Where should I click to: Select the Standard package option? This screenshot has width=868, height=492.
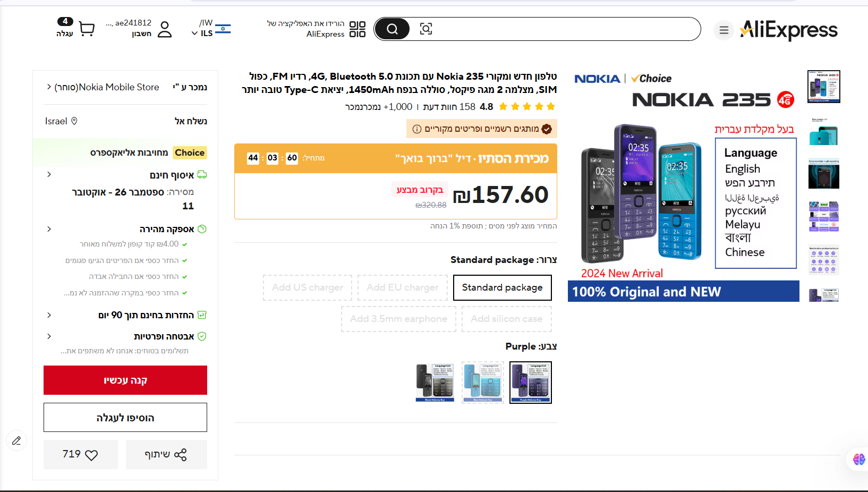pos(502,287)
